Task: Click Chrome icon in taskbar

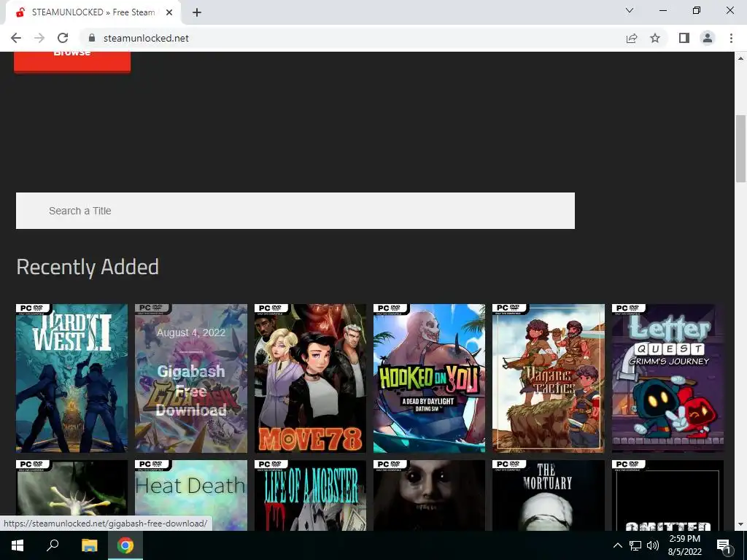Action: click(x=125, y=545)
